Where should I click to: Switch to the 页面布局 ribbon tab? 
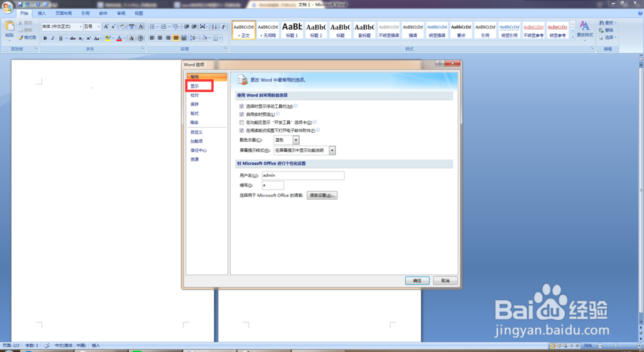[x=64, y=13]
